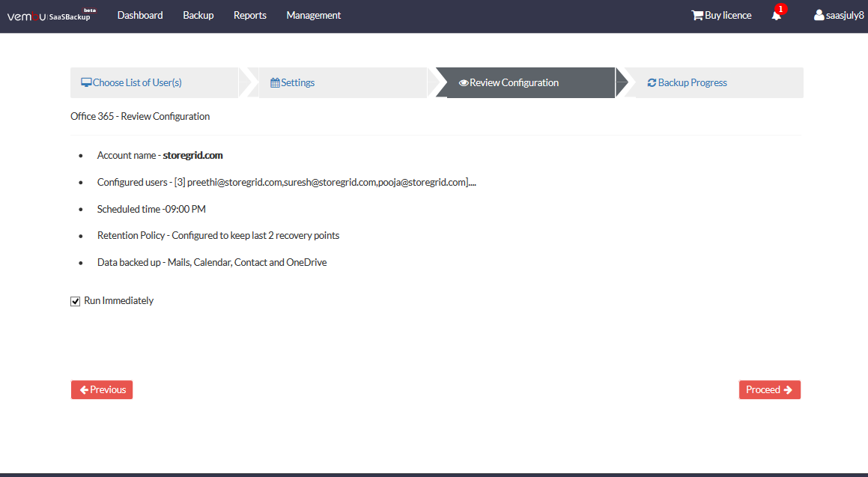Click the refresh icon beside Backup Progress

[652, 82]
